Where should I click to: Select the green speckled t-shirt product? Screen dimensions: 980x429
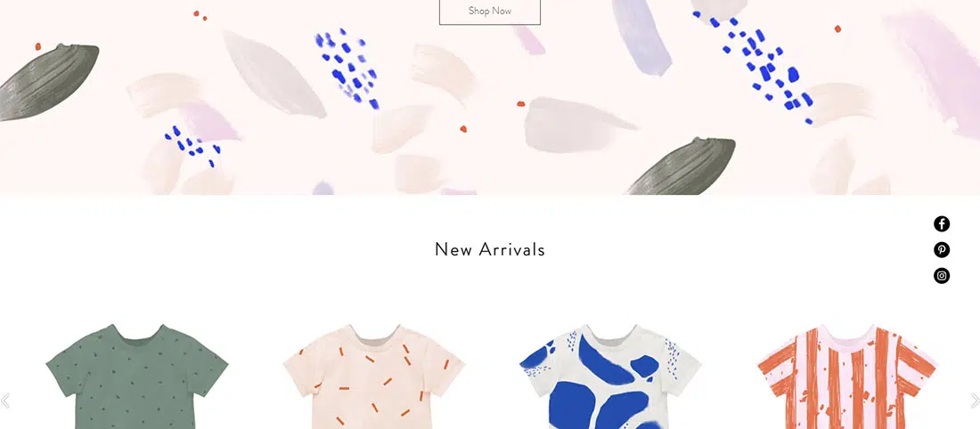click(x=137, y=376)
